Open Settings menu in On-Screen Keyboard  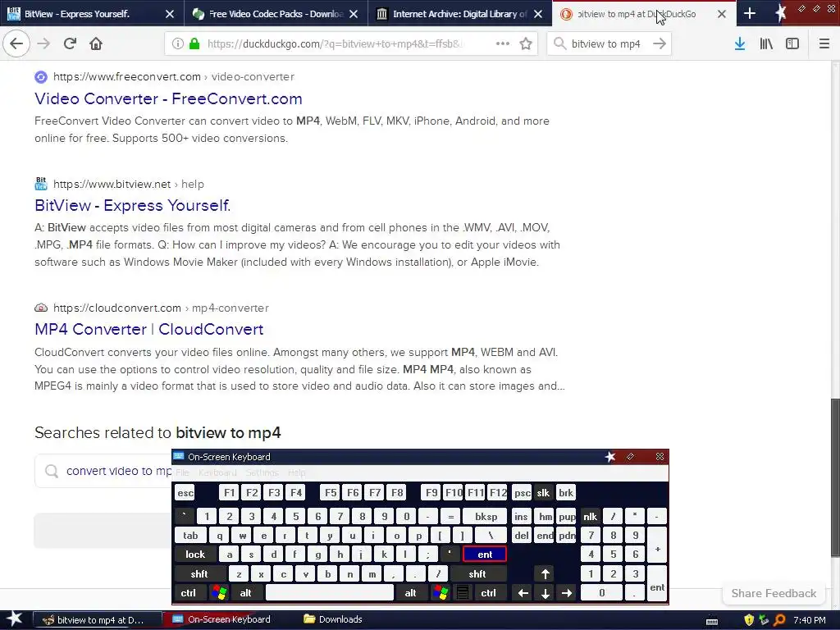pos(262,472)
